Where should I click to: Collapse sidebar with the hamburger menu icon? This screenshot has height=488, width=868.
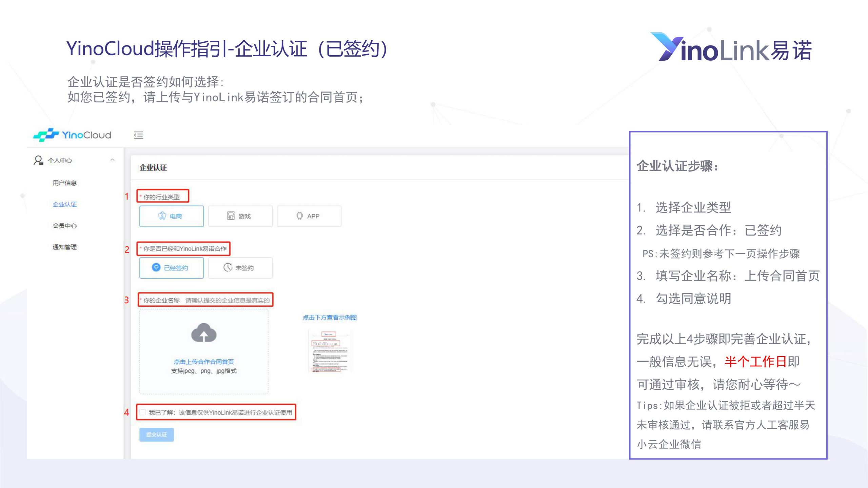coord(138,135)
